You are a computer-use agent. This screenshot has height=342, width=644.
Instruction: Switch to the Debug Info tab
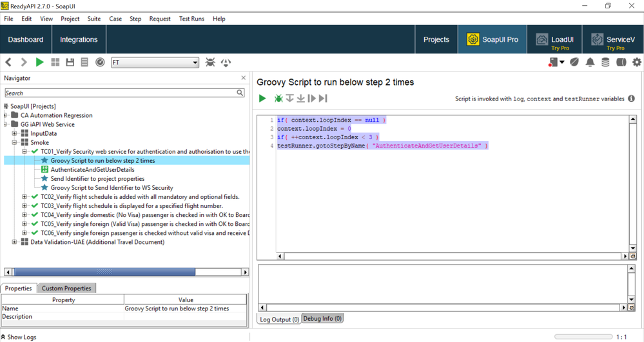coord(322,319)
